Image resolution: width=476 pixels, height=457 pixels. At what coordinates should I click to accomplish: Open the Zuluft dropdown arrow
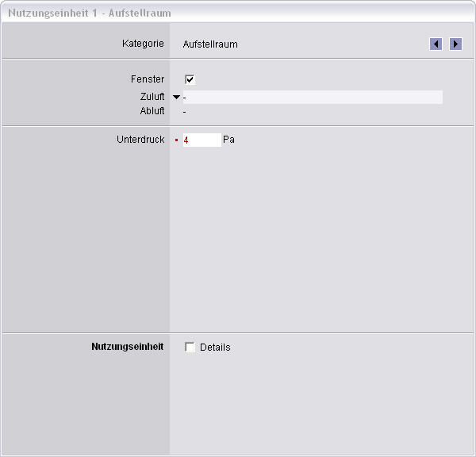pyautogui.click(x=176, y=97)
